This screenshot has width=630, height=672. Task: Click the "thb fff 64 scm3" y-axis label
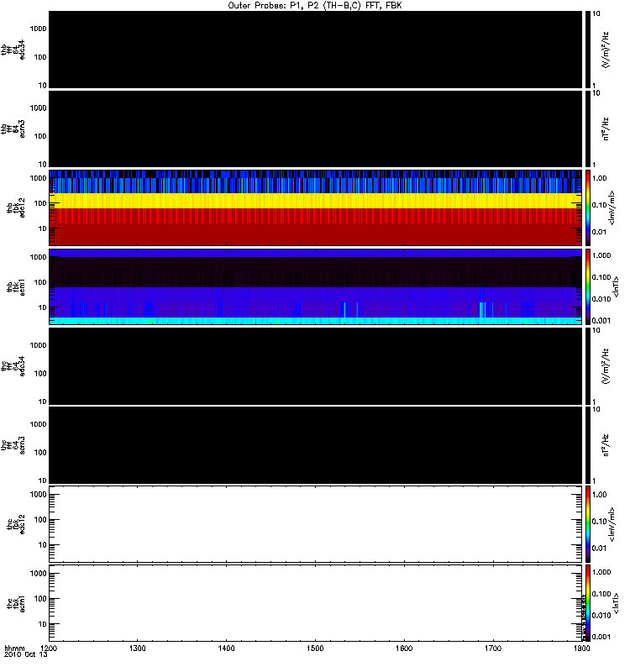point(13,129)
